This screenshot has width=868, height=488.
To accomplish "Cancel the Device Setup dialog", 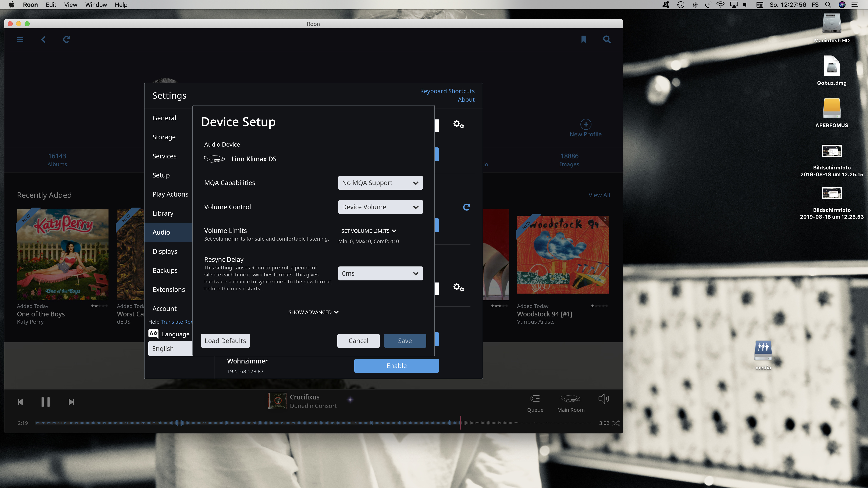I will [359, 341].
